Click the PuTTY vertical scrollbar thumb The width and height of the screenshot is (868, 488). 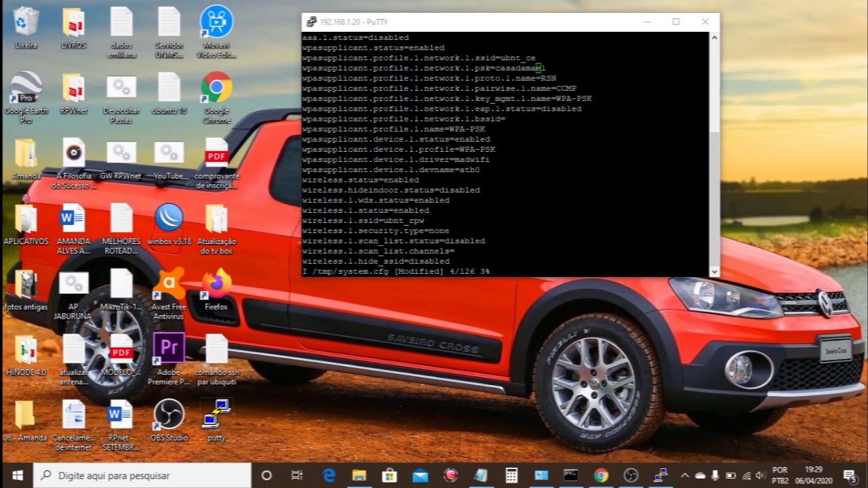[714, 200]
